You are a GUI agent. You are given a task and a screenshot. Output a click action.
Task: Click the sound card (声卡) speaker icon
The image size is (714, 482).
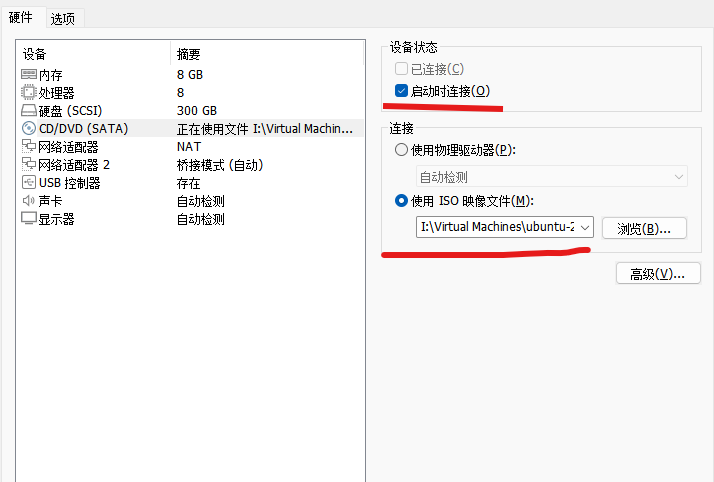pyautogui.click(x=29, y=200)
